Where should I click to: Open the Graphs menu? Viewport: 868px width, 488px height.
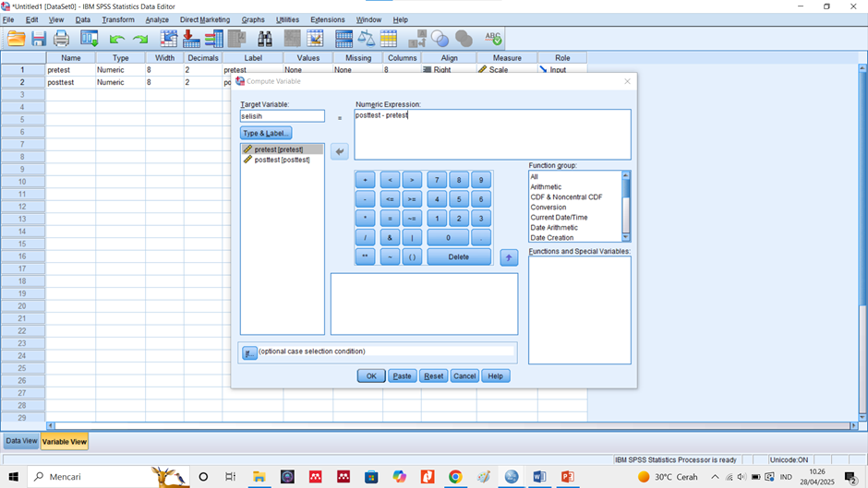tap(253, 19)
